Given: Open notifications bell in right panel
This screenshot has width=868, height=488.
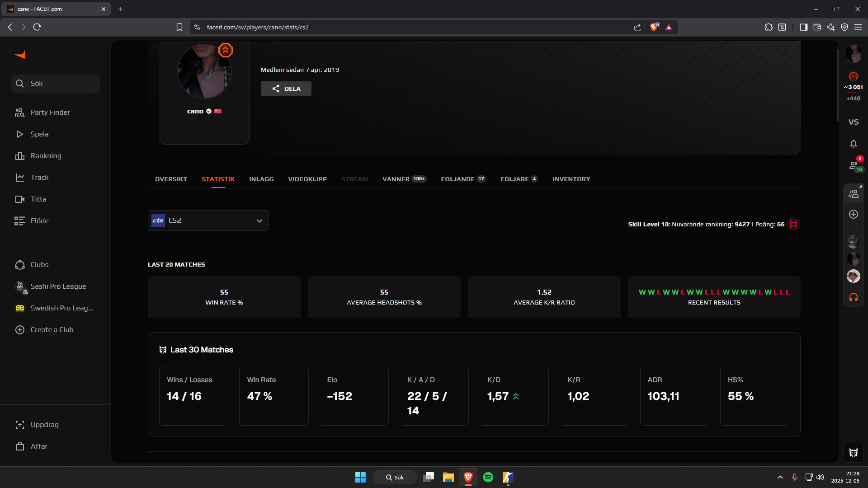Looking at the screenshot, I should click(853, 144).
